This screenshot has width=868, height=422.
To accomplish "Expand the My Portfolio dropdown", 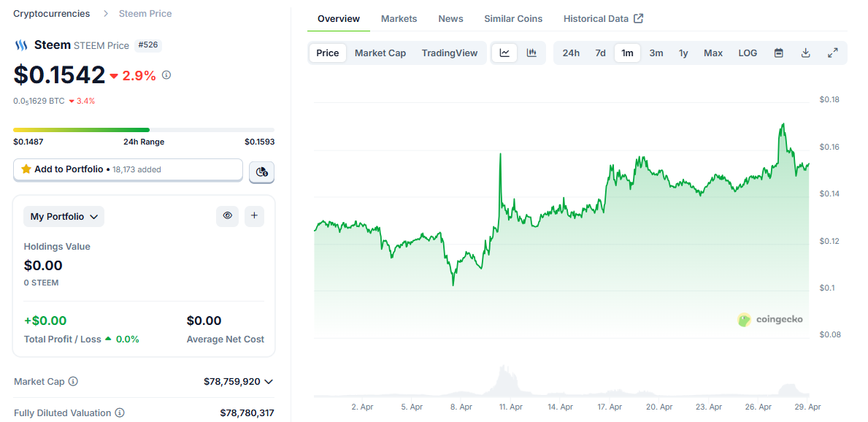I will pos(64,217).
